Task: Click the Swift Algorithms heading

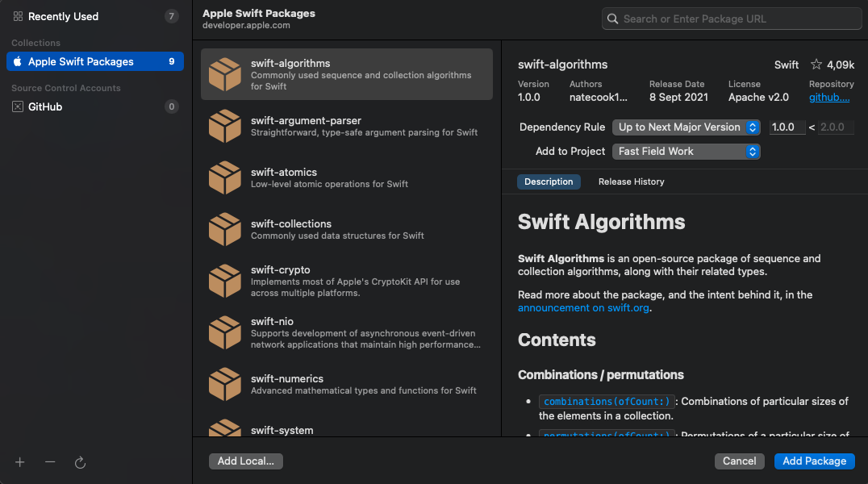Action: [601, 222]
